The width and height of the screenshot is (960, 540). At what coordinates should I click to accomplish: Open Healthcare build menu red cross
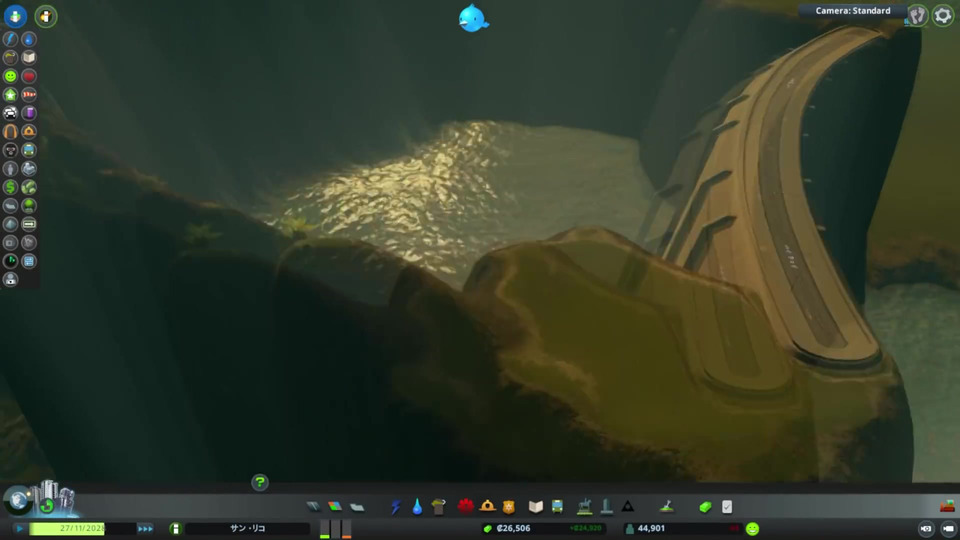[466, 506]
